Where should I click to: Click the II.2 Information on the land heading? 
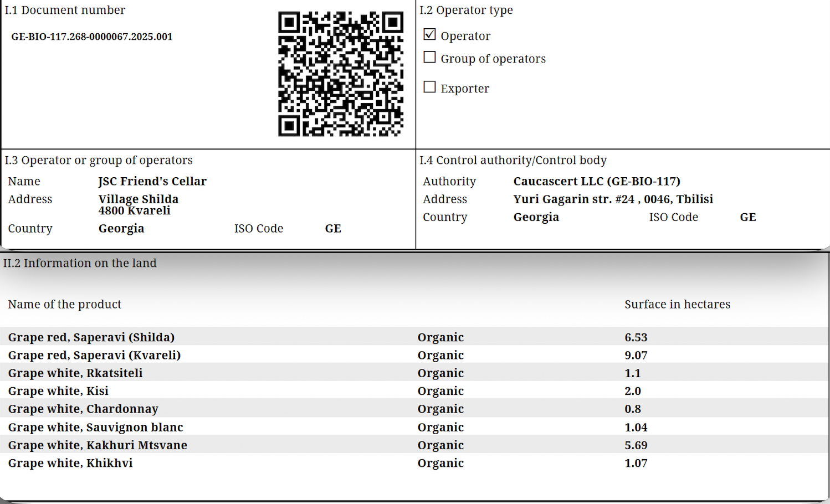[80, 263]
